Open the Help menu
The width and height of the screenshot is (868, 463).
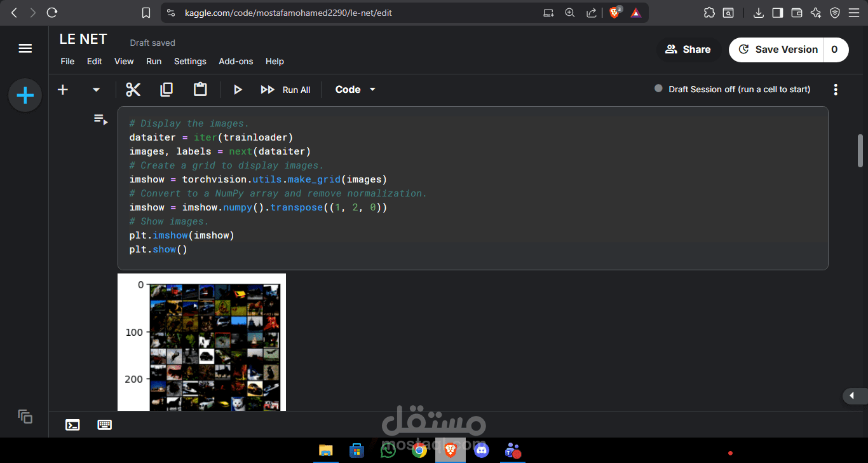[x=275, y=61]
